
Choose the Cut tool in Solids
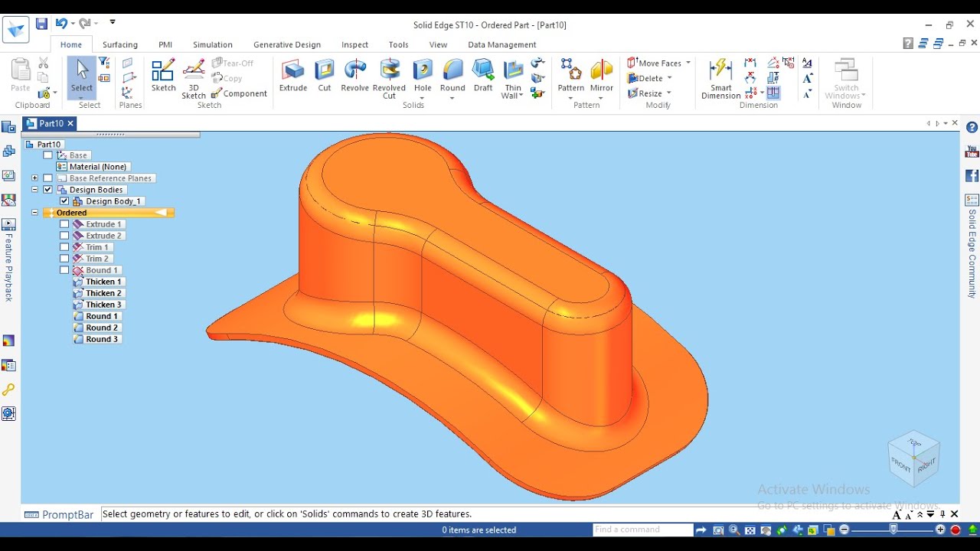325,77
